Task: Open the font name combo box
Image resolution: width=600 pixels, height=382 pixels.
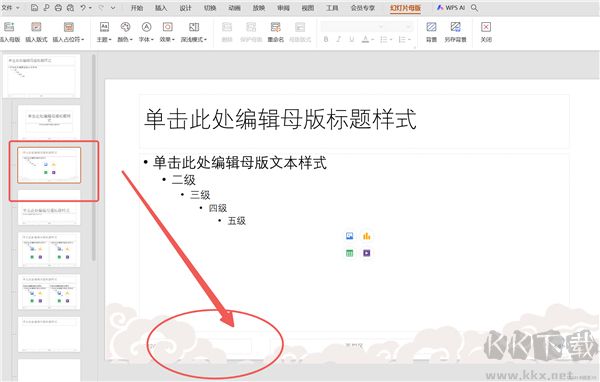Action: point(352,27)
